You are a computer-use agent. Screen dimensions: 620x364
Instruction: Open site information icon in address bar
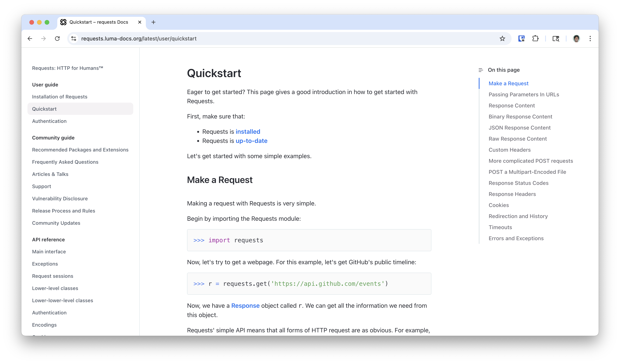coord(73,39)
